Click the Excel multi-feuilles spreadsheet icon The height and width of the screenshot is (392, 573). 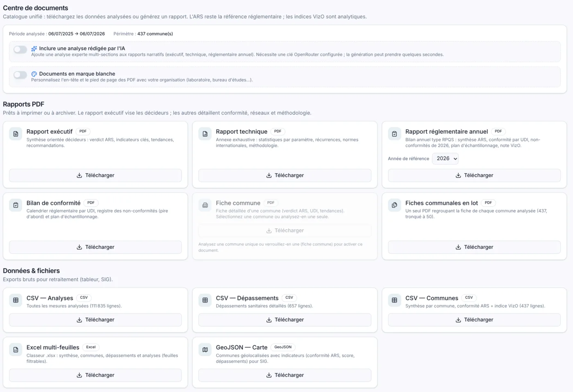click(x=16, y=350)
